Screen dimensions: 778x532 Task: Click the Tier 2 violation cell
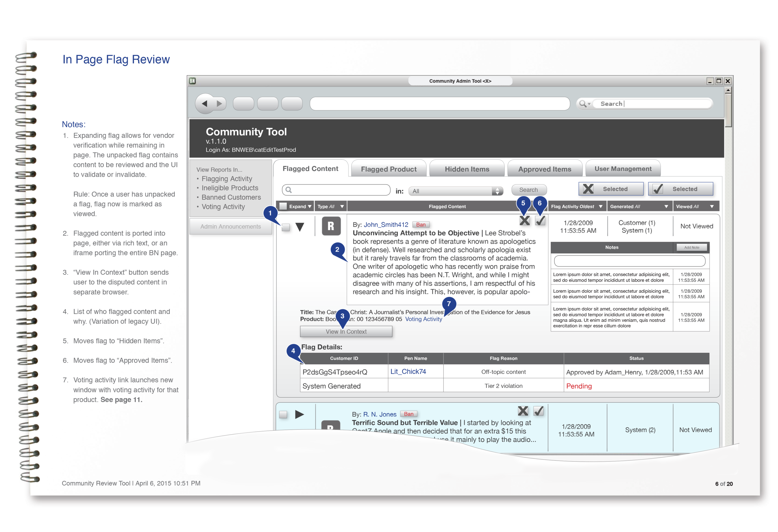[503, 386]
